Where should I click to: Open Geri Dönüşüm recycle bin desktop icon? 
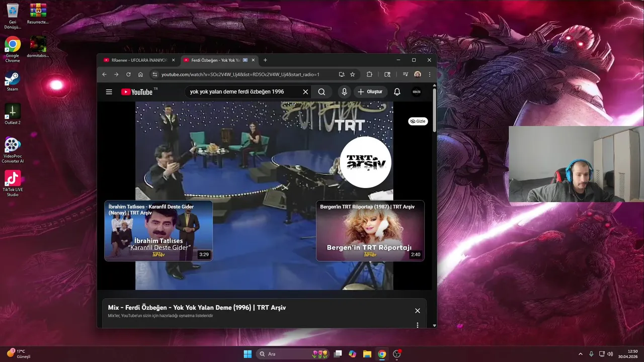13,17
